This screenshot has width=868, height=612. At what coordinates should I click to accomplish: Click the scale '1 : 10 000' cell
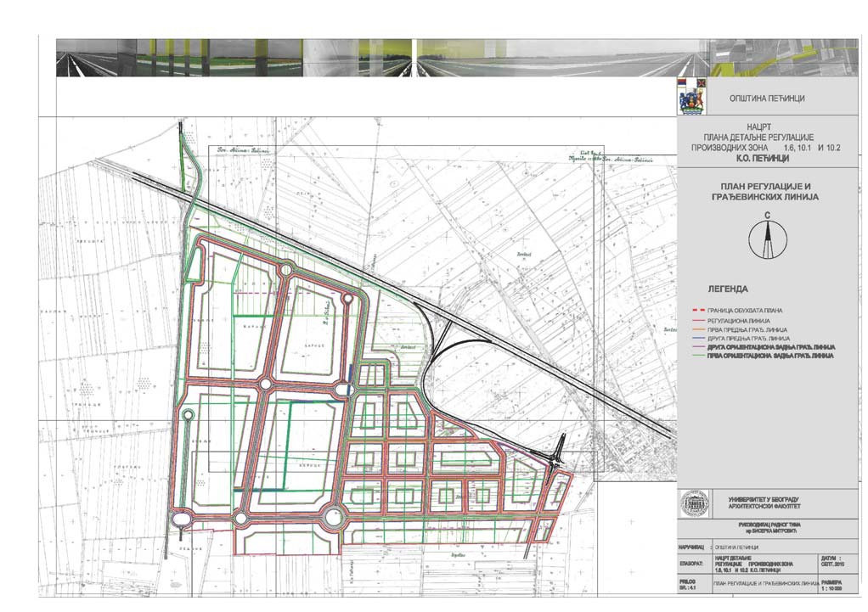[x=834, y=586]
